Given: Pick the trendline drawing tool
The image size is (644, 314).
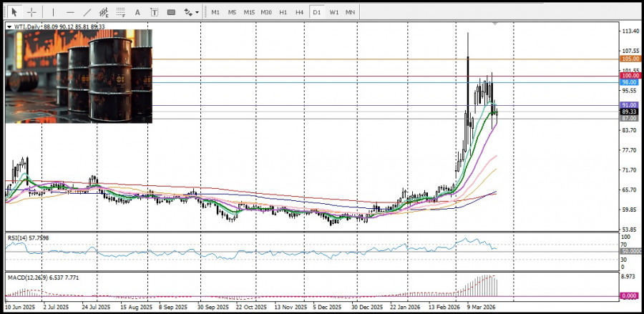Looking at the screenshot, I should click(x=87, y=12).
